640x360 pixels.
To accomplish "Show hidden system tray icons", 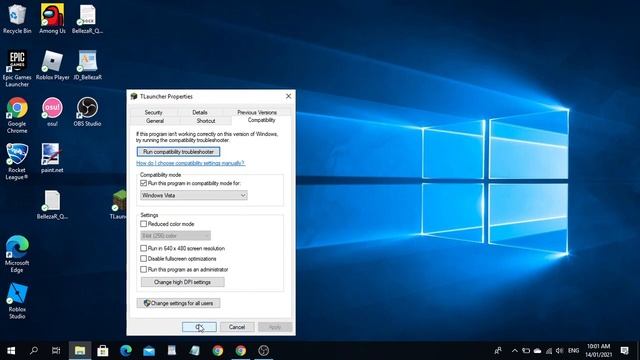I will tap(515, 351).
